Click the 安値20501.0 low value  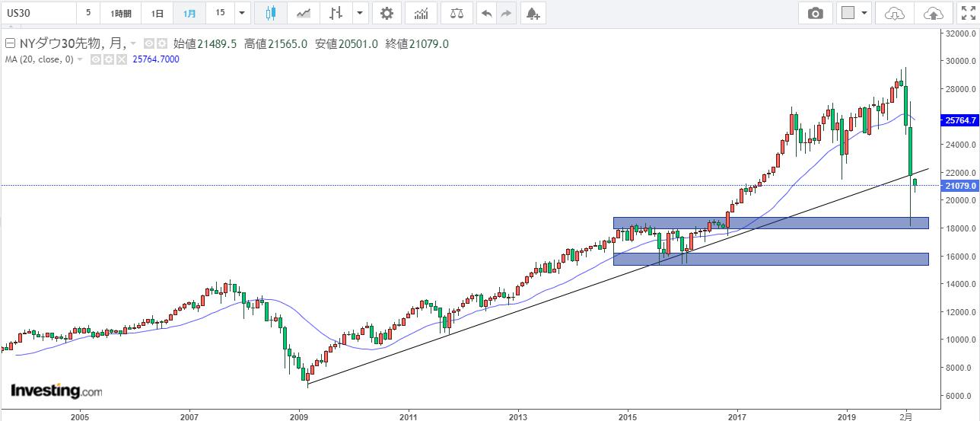346,44
